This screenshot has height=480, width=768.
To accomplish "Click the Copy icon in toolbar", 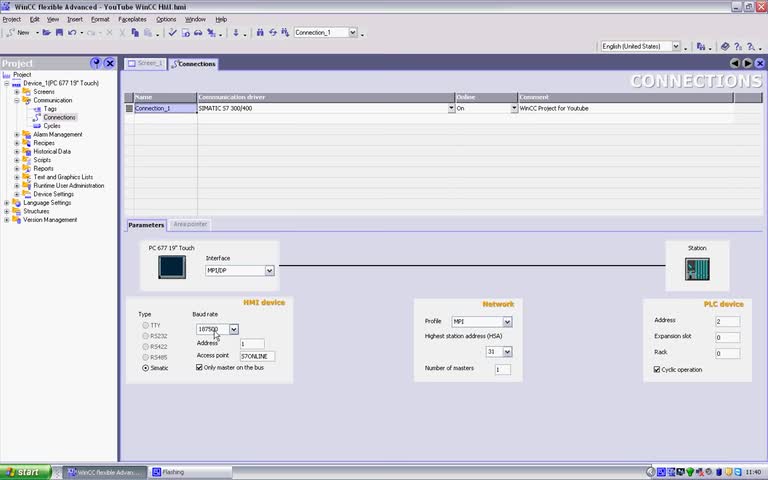I will (x=135, y=32).
